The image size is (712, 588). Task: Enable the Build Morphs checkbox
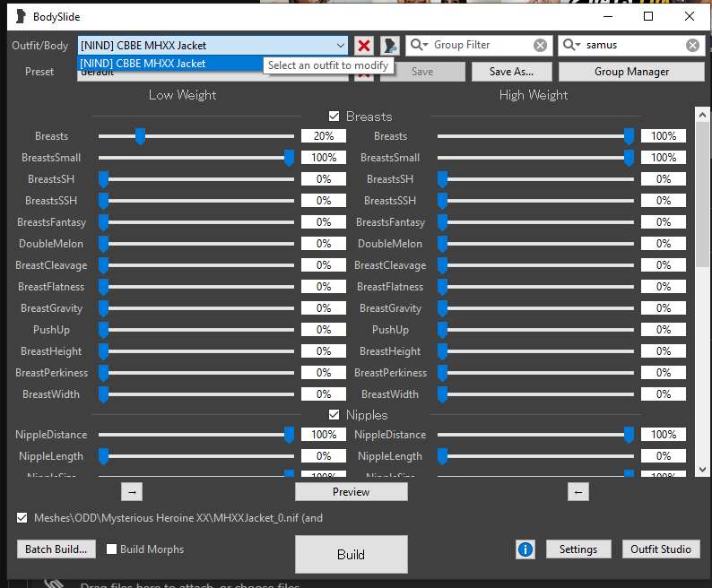(x=112, y=549)
